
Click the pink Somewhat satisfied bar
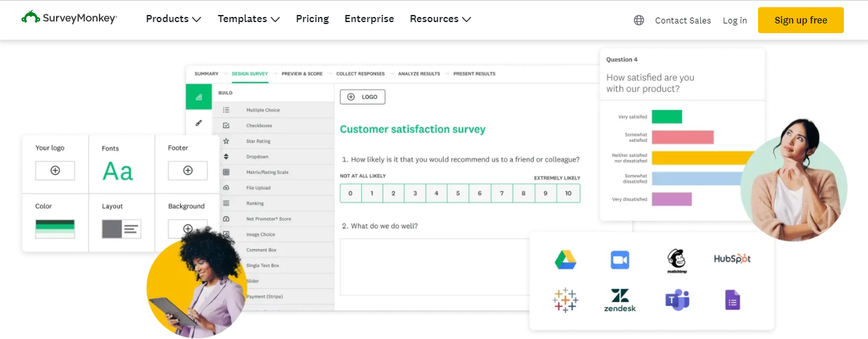click(683, 137)
